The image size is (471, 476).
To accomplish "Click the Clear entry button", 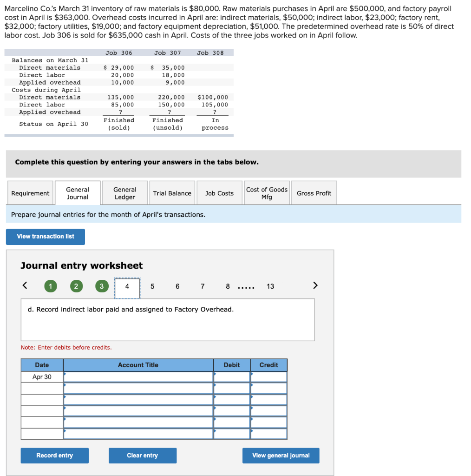I will click(143, 456).
